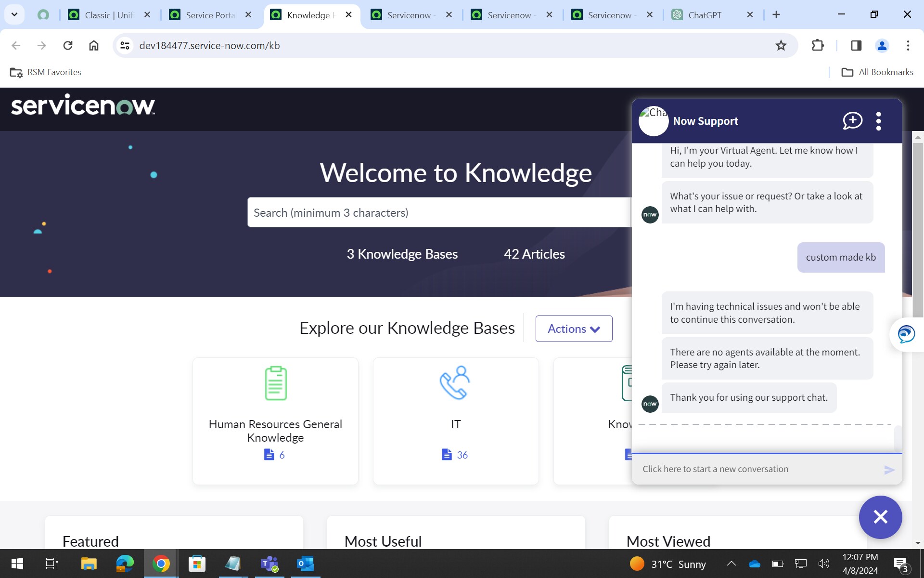The image size is (924, 578).
Task: Bookmark this page with the star
Action: click(x=781, y=45)
